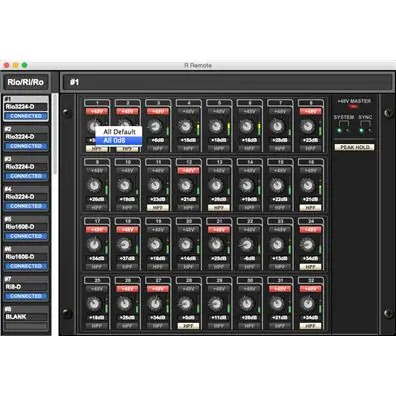Image resolution: width=396 pixels, height=396 pixels.
Task: Select device #2 Rio3224-D in the sidebar
Action: [x=26, y=138]
